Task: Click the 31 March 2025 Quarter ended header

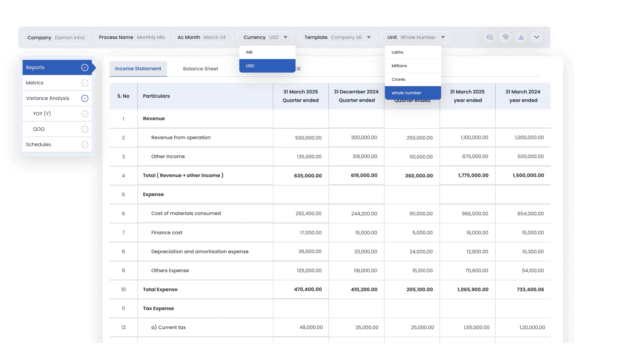Action: click(x=301, y=96)
